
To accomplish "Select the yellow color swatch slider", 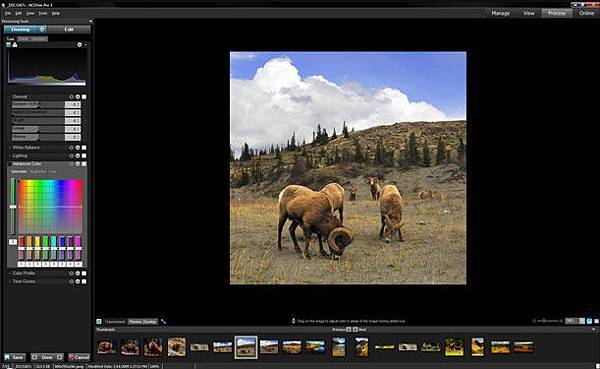I will (38, 247).
